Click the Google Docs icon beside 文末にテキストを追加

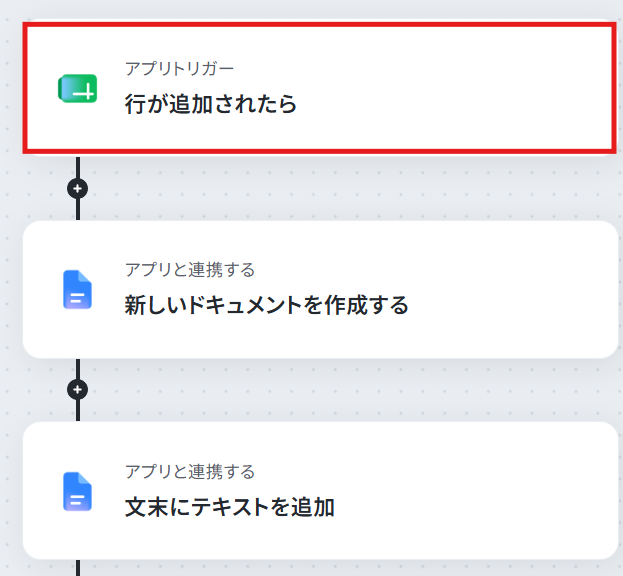(77, 491)
